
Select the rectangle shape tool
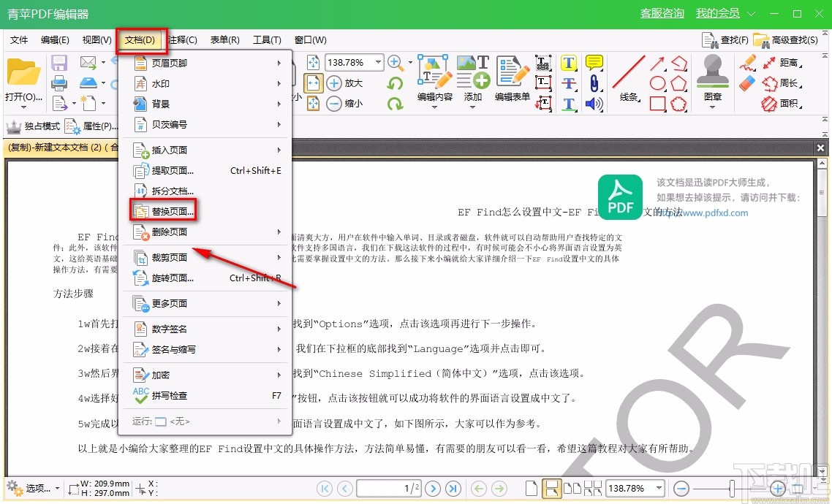click(x=657, y=103)
